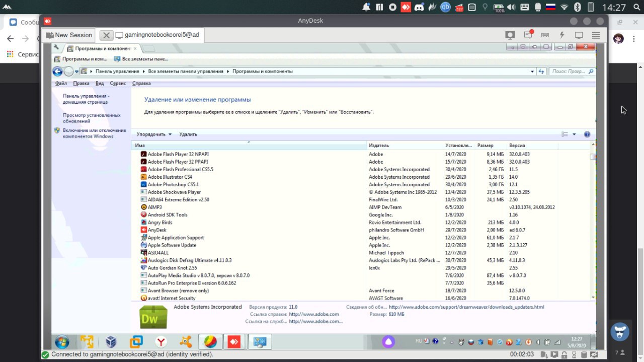Screen dimensions: 644x362
Task: Switch to New Session tab in AnyDesk
Action: coord(69,35)
